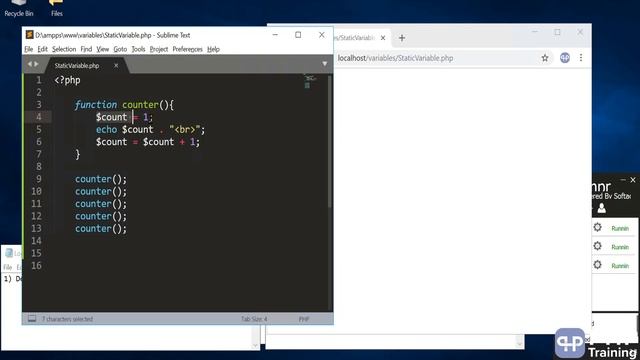Click second Running status in AMPPS
This screenshot has height=360, width=640.
620,247
